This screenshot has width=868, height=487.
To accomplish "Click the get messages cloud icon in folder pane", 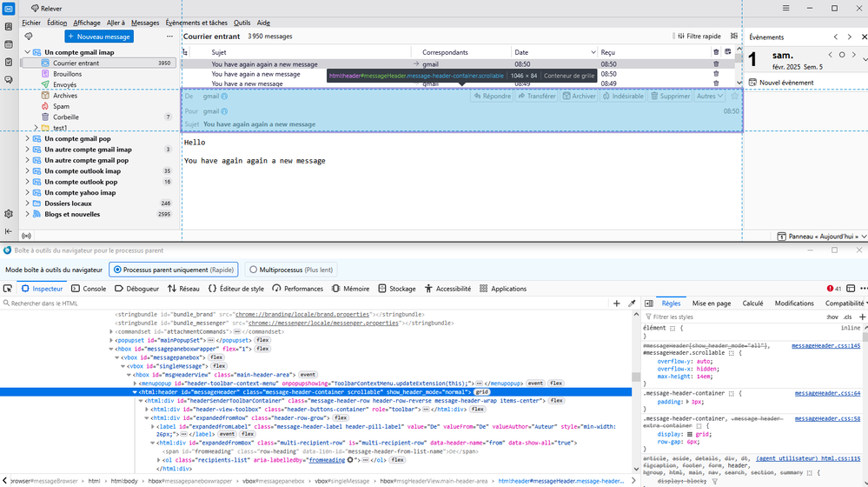I will click(x=29, y=37).
